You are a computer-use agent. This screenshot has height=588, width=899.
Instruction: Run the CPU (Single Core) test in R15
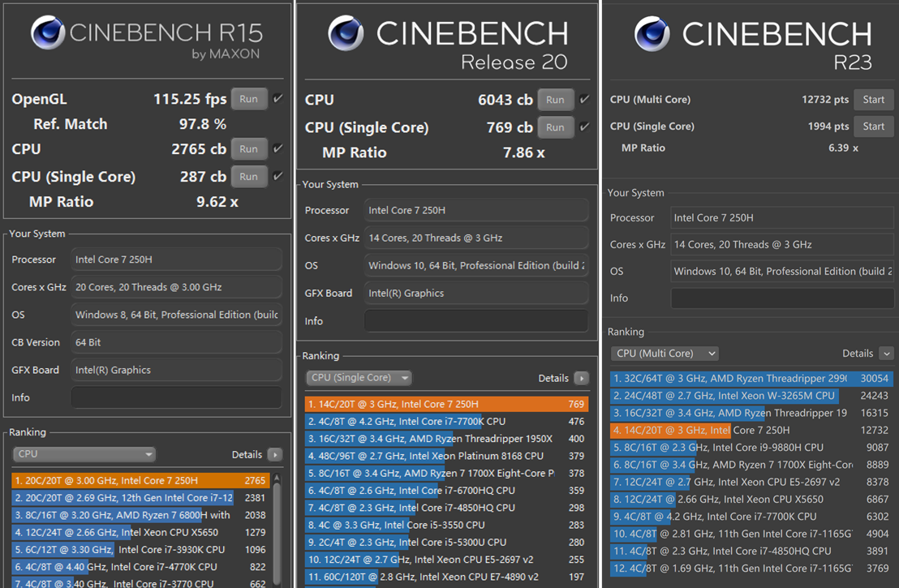pyautogui.click(x=249, y=177)
